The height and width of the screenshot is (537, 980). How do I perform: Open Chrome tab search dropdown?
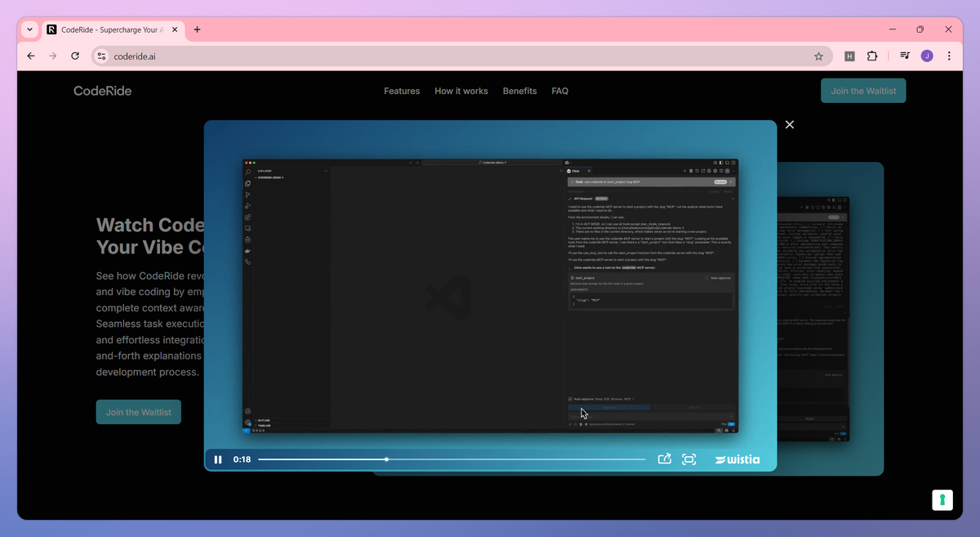click(29, 29)
